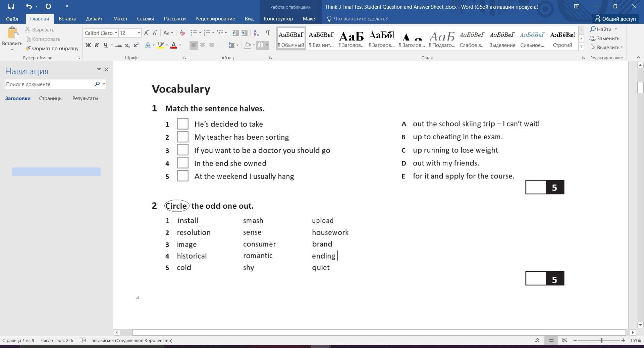
Task: Open the Вставка ribbon tab
Action: (x=67, y=19)
